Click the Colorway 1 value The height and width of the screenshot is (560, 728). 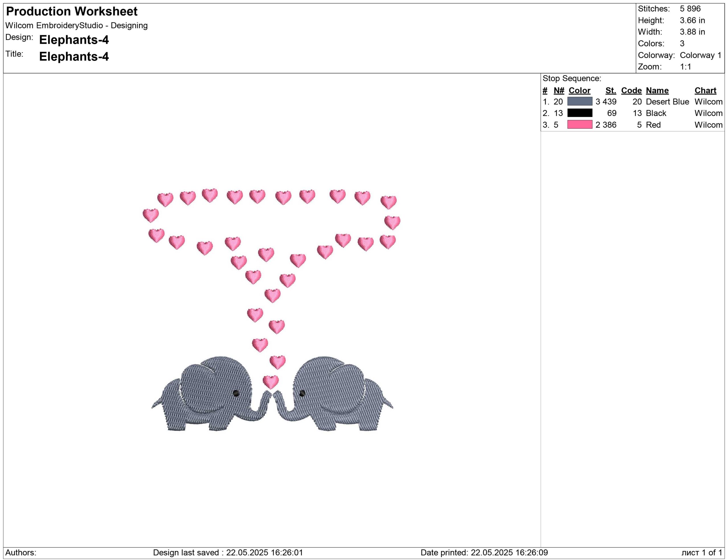point(700,55)
